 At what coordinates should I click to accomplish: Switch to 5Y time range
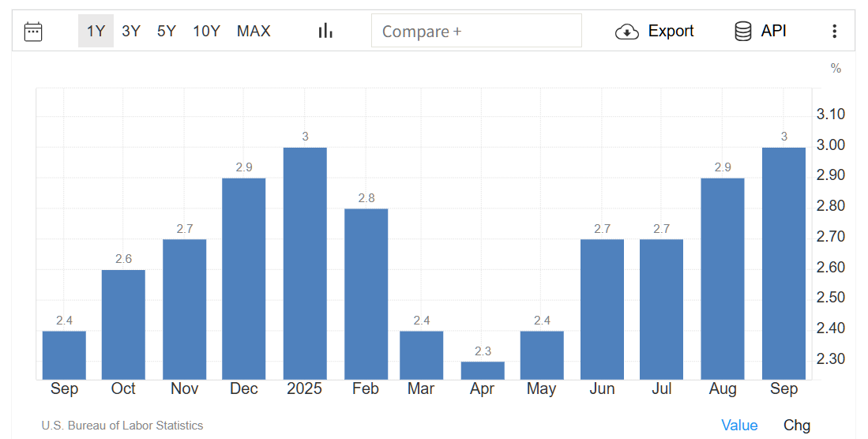(167, 32)
